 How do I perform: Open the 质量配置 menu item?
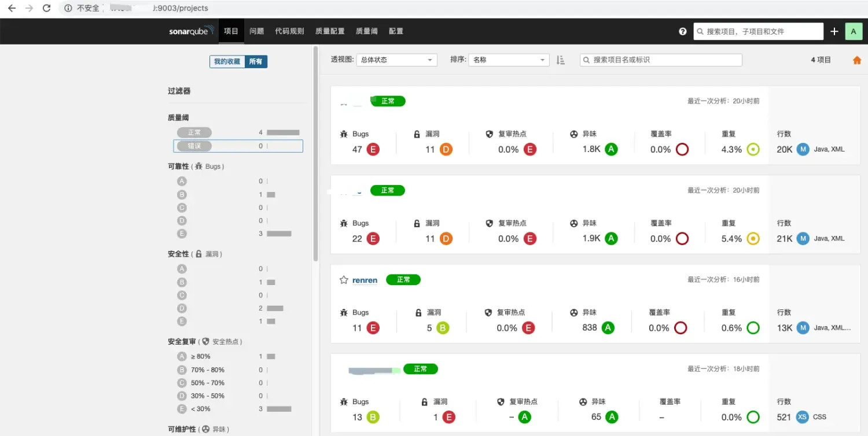pyautogui.click(x=330, y=31)
